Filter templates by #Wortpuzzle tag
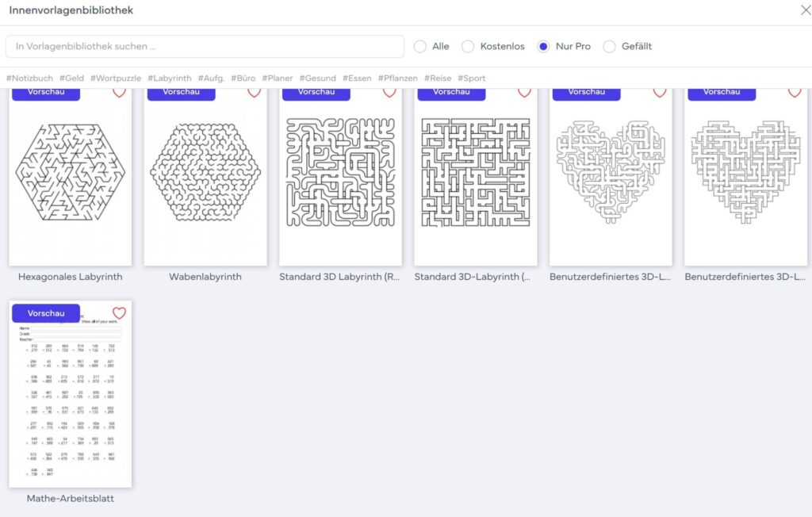This screenshot has width=812, height=517. point(116,79)
